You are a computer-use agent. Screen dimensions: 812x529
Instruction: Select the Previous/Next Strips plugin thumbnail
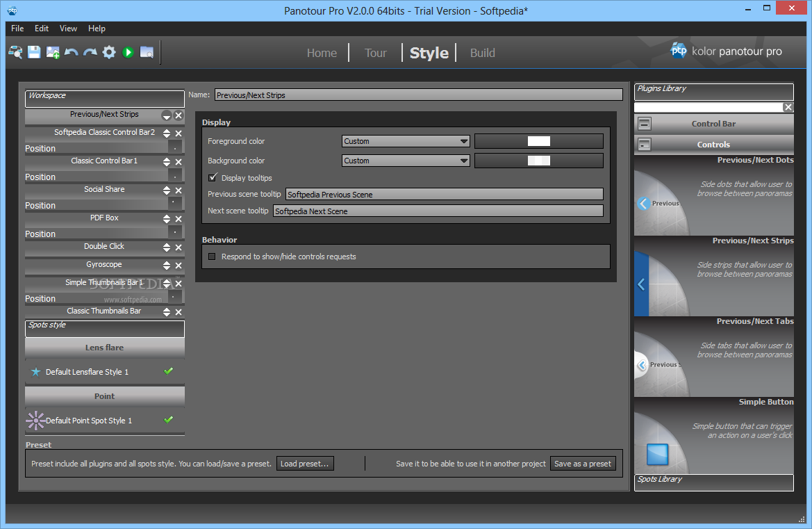713,276
